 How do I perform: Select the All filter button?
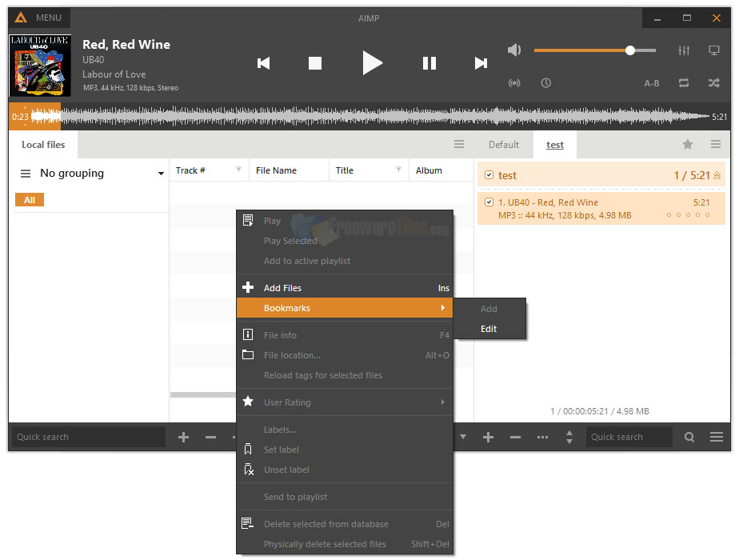tap(29, 199)
